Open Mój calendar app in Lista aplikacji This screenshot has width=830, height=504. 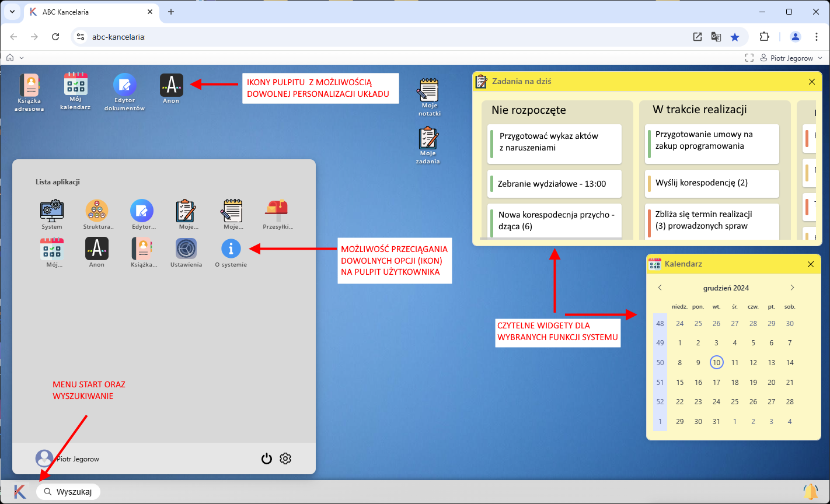coord(51,253)
